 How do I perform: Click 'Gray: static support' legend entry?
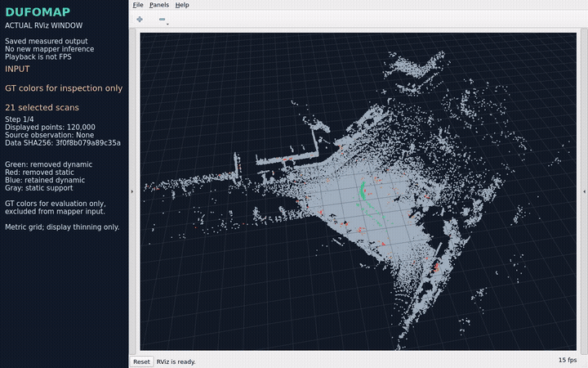39,188
